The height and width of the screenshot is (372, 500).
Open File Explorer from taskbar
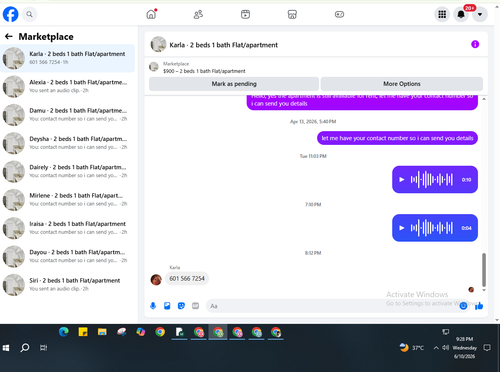tap(102, 332)
